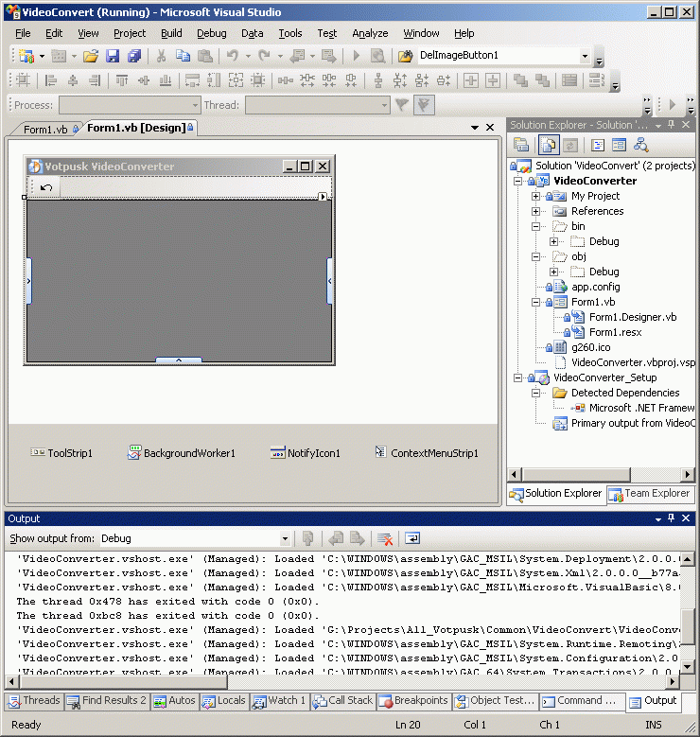Click the Cut scissors icon

coord(161,57)
